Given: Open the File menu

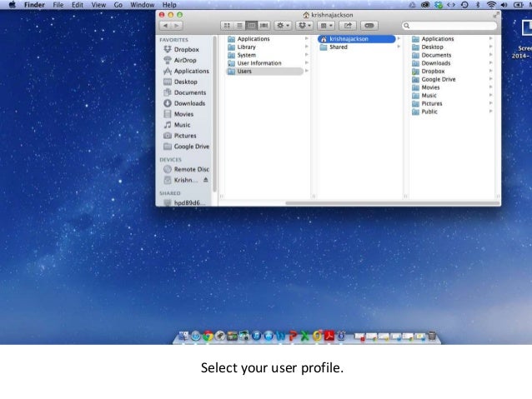Looking at the screenshot, I should 58,5.
